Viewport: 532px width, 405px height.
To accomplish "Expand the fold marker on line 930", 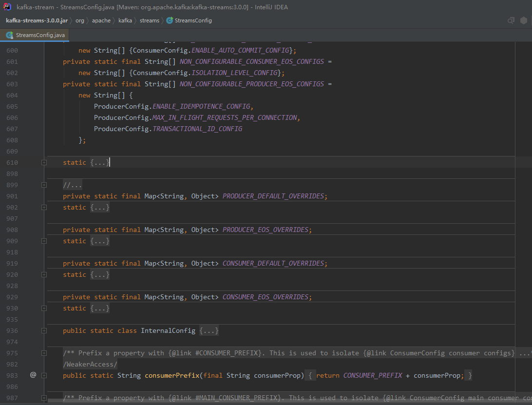I will tap(44, 308).
